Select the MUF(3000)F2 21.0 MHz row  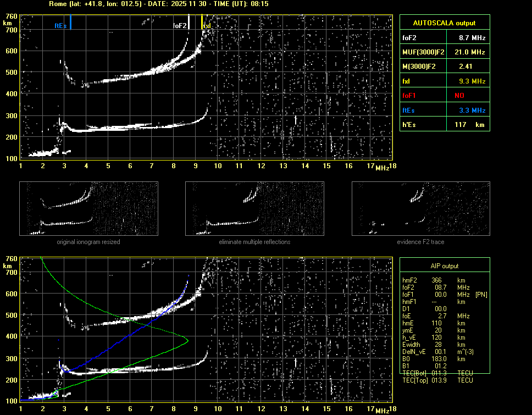(444, 52)
